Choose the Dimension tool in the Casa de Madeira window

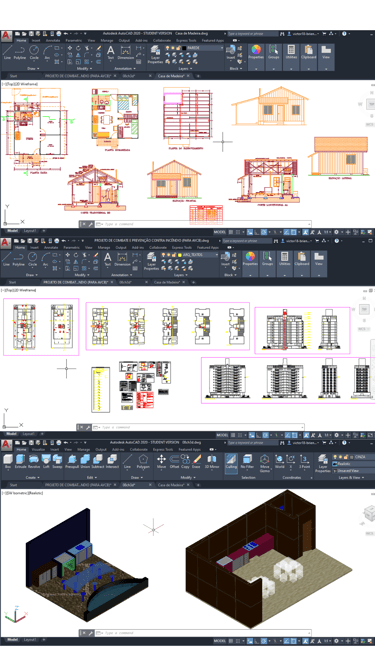(x=125, y=53)
